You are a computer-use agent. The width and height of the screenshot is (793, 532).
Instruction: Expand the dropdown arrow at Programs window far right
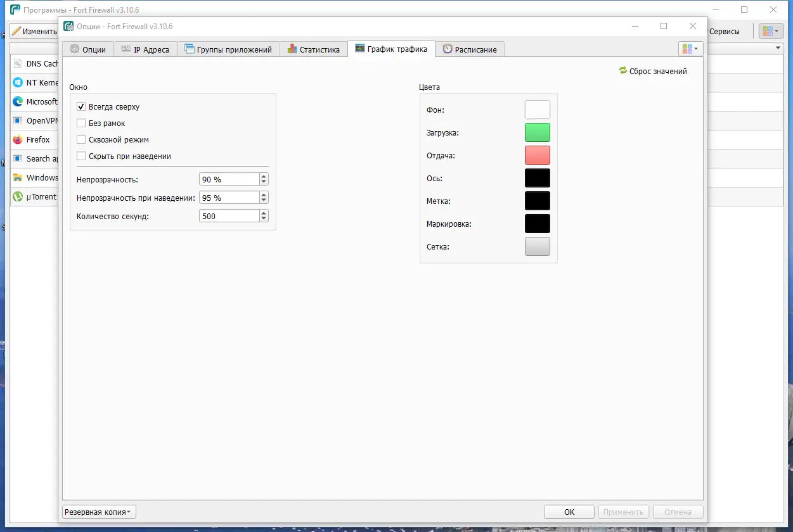tap(778, 49)
